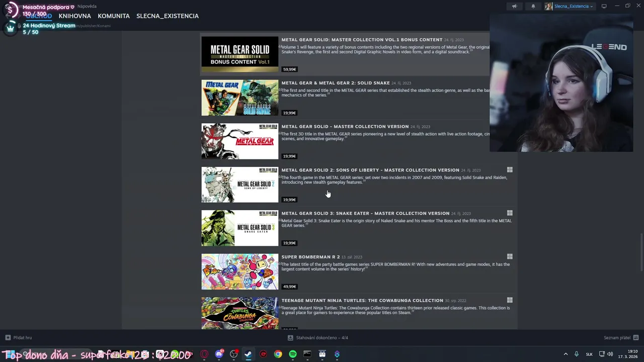Click title METAL GEAR SOLID 2: SONS OF LIBERTY
This screenshot has height=362, width=644.
370,170
